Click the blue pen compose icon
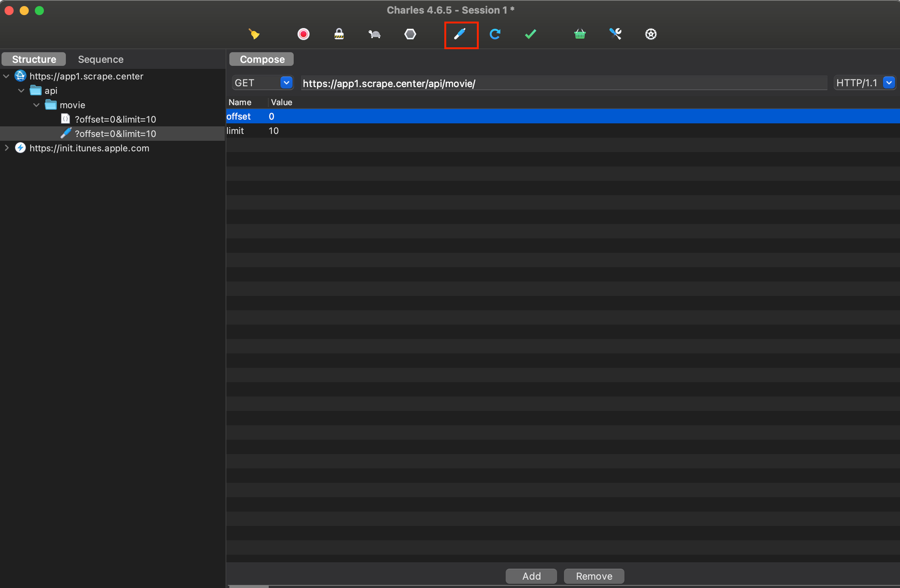 click(x=460, y=34)
